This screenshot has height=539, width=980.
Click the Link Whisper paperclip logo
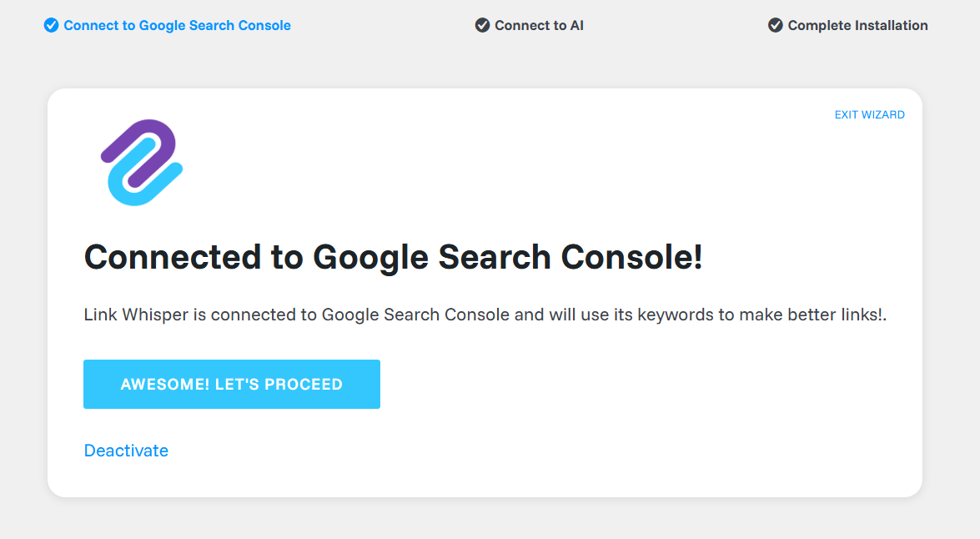142,163
